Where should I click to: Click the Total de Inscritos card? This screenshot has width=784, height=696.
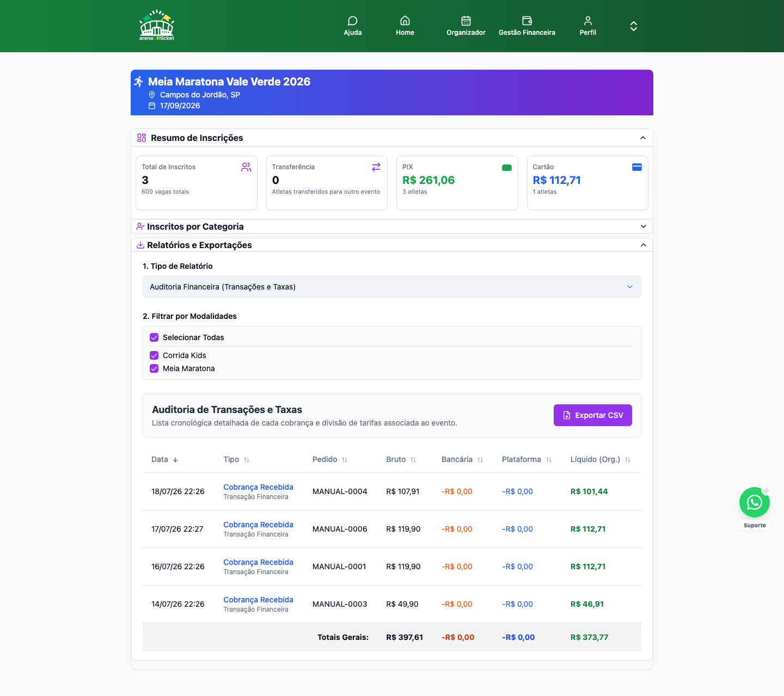(x=197, y=183)
